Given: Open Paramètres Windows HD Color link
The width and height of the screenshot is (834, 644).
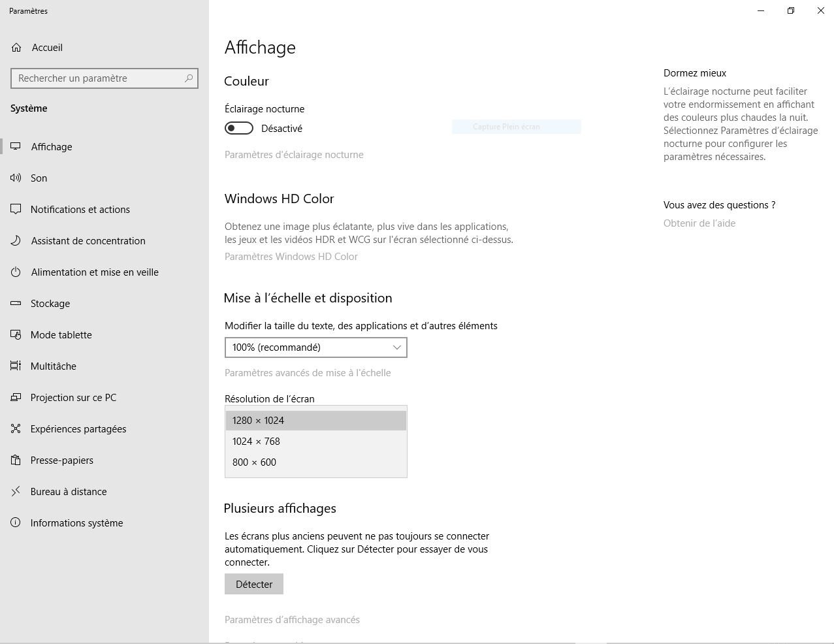Looking at the screenshot, I should (x=291, y=257).
